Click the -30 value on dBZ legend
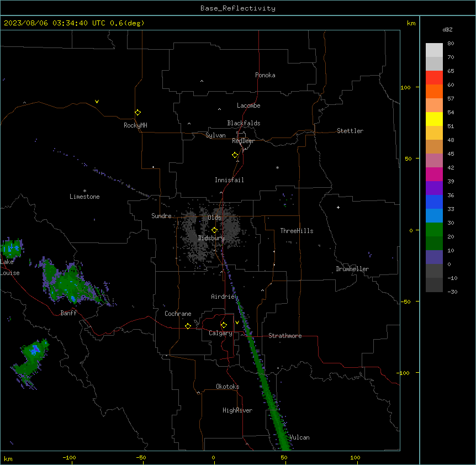The height and width of the screenshot is (465, 476). pyautogui.click(x=452, y=292)
